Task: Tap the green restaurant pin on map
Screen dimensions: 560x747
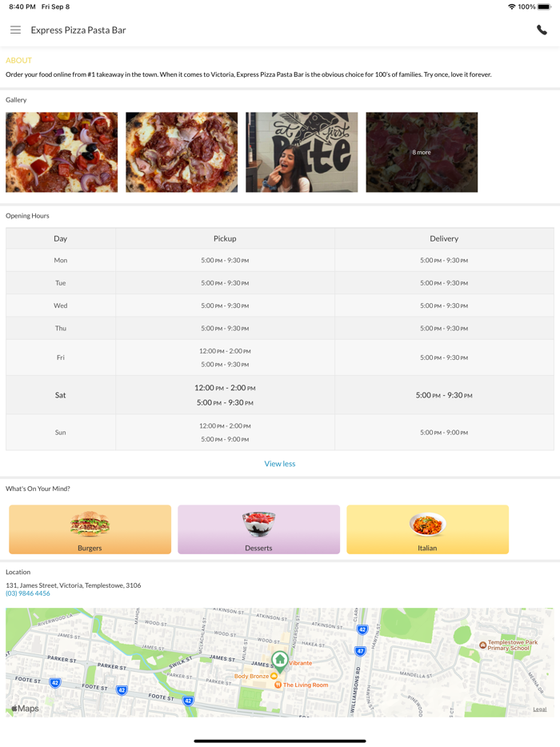Action: point(280,661)
